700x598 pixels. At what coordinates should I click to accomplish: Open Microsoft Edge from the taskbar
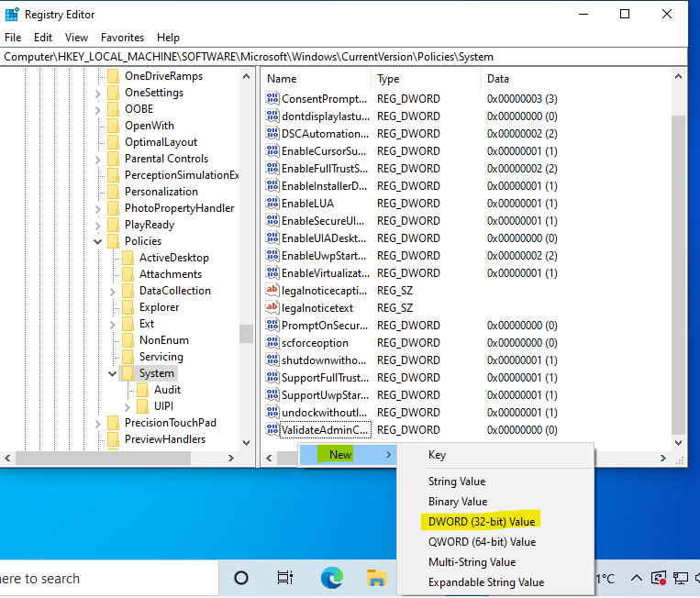point(331,578)
